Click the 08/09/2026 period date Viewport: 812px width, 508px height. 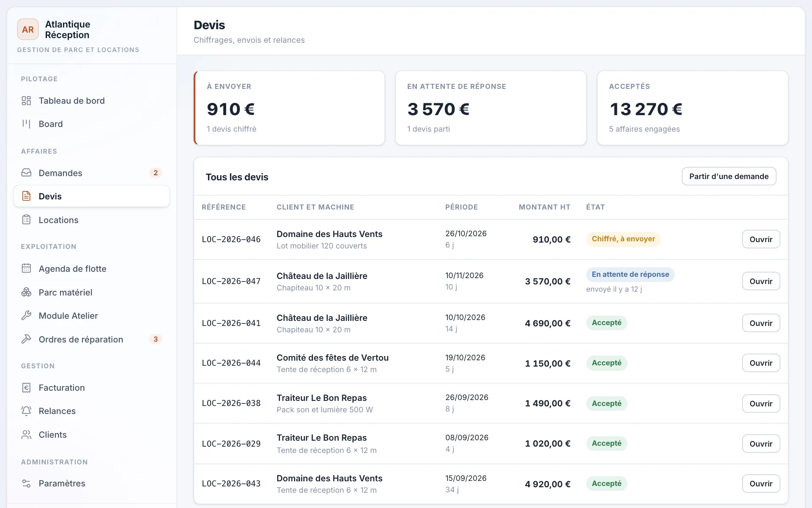click(467, 437)
